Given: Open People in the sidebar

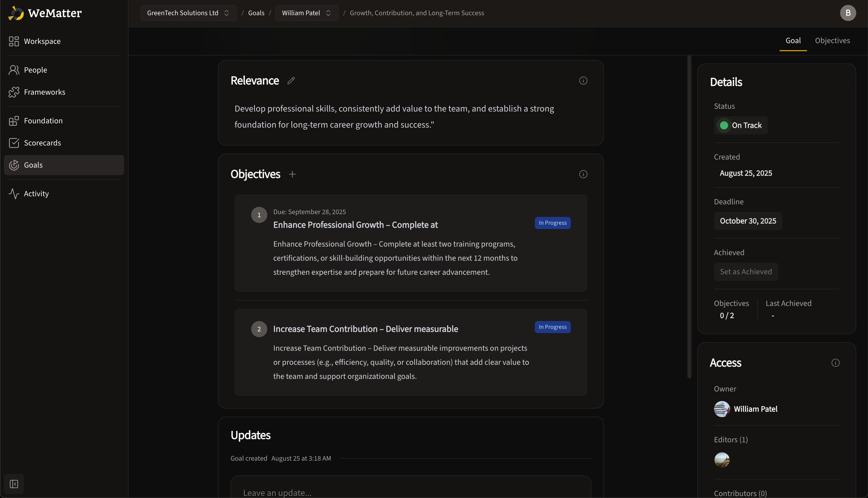Looking at the screenshot, I should (64, 70).
